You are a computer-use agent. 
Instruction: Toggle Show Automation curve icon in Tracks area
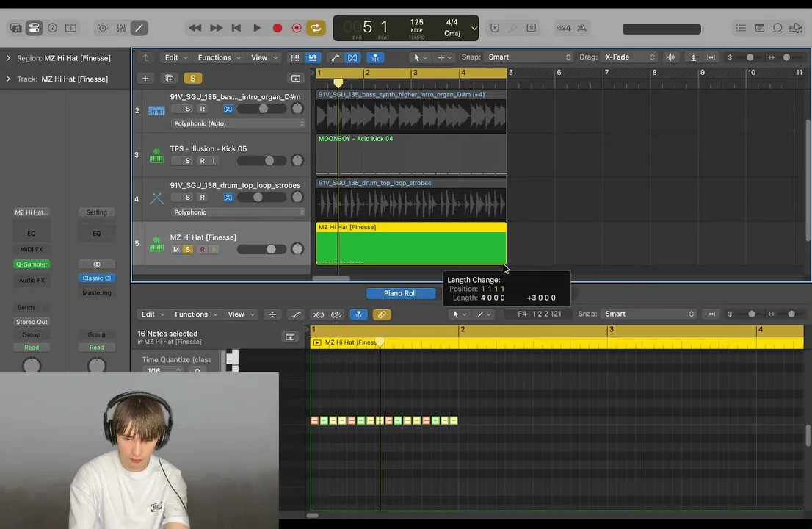tap(335, 57)
